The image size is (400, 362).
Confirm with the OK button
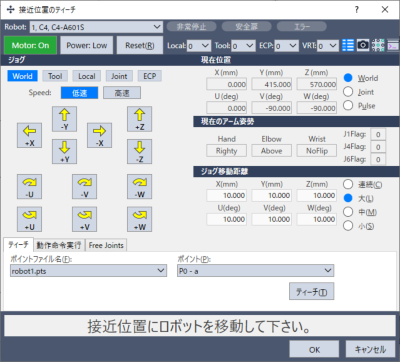[x=314, y=349]
